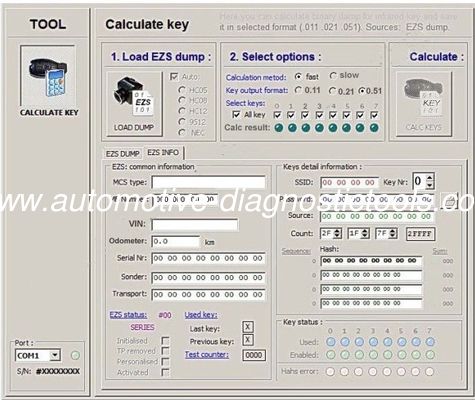Toggle the TP removed checkbox

[x=165, y=351]
